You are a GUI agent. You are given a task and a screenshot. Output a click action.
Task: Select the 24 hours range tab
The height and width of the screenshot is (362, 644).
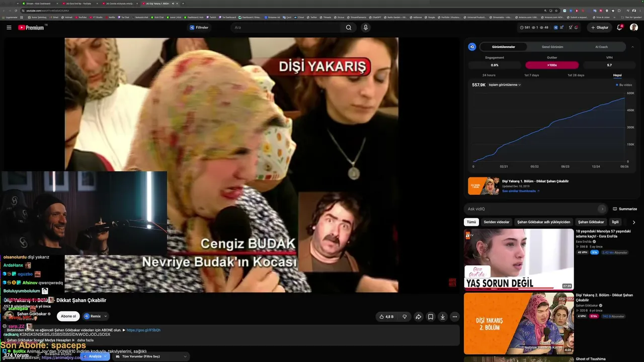[489, 75]
